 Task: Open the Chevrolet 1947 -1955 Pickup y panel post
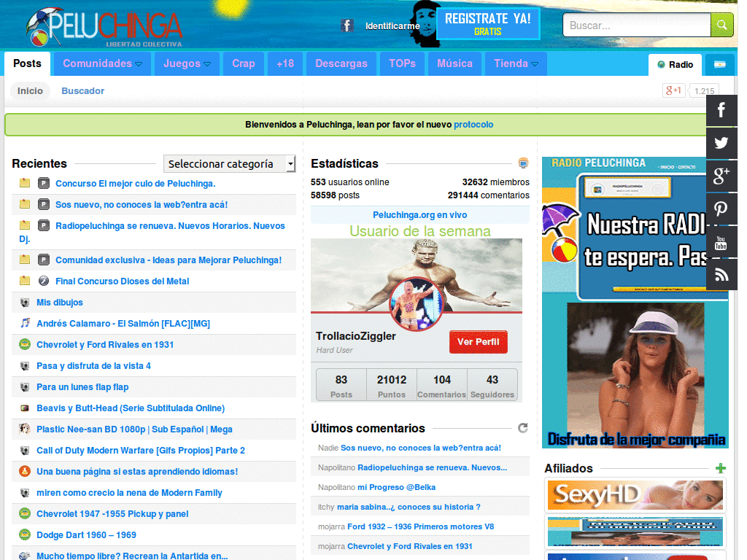coord(112,514)
